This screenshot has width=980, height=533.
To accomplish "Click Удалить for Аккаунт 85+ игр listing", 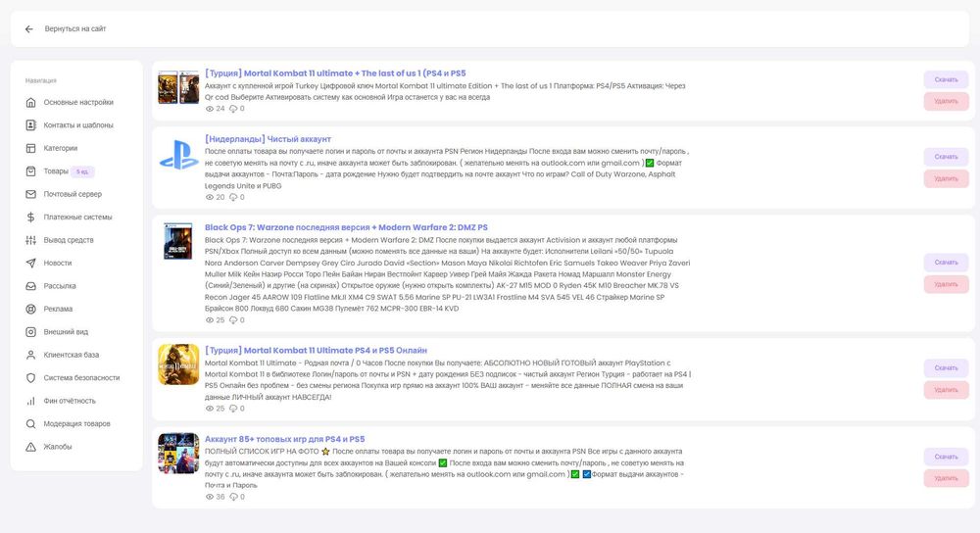I will pos(946,479).
